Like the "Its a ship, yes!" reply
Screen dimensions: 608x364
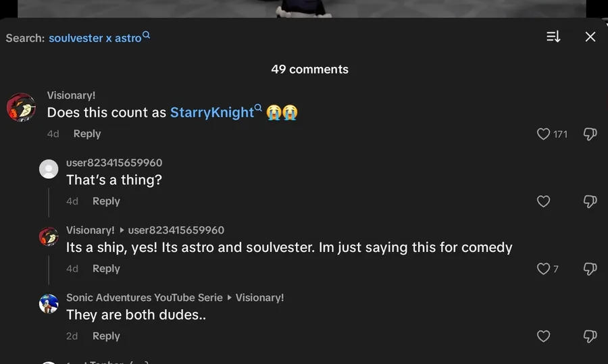pos(544,269)
